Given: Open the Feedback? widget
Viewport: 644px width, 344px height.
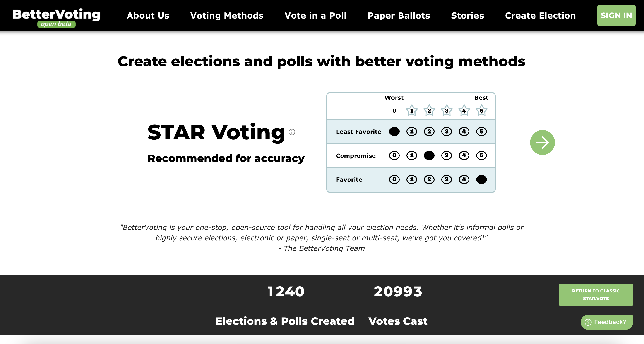Looking at the screenshot, I should click(606, 322).
